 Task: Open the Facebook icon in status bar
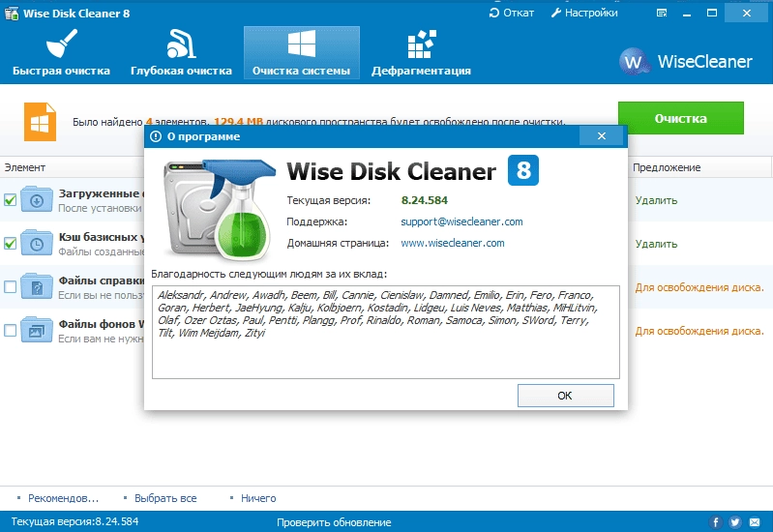point(715,522)
